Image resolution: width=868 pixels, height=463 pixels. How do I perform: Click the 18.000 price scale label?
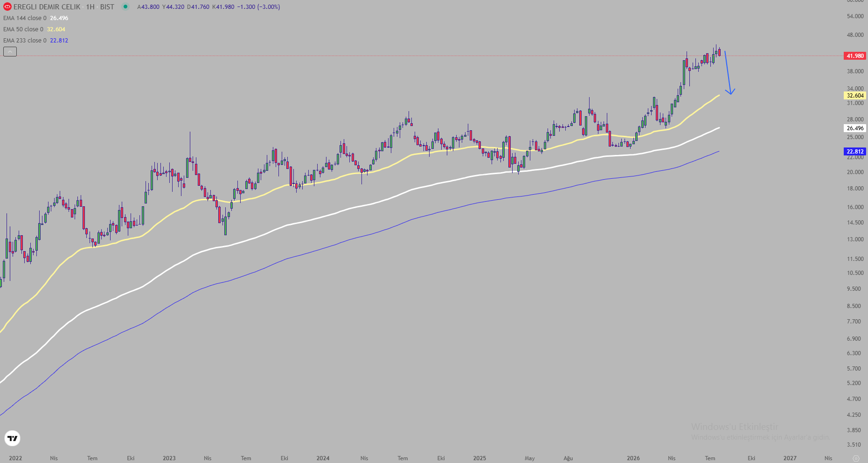coord(855,189)
